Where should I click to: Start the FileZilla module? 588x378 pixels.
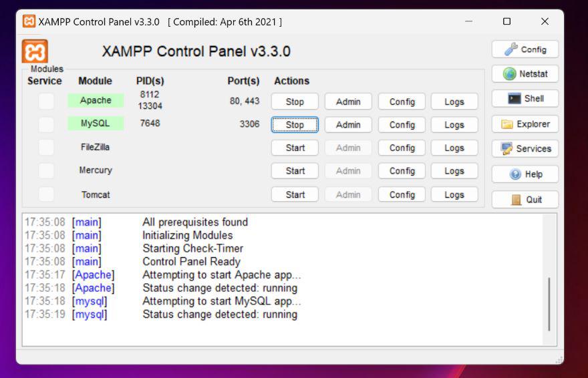(295, 148)
